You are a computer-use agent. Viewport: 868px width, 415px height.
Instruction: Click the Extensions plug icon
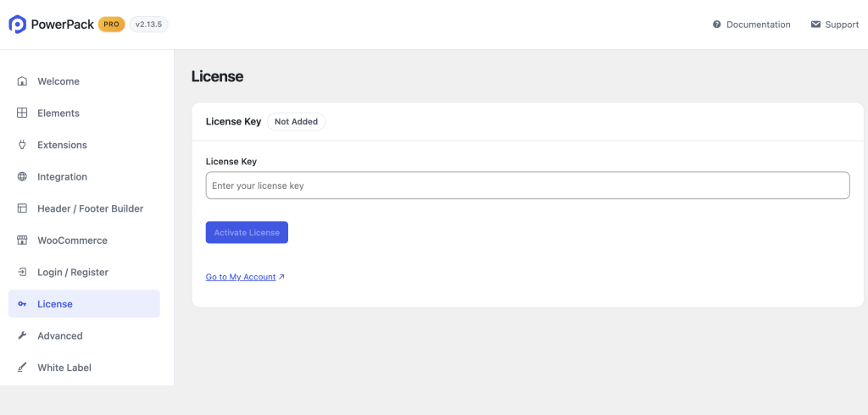click(x=22, y=145)
